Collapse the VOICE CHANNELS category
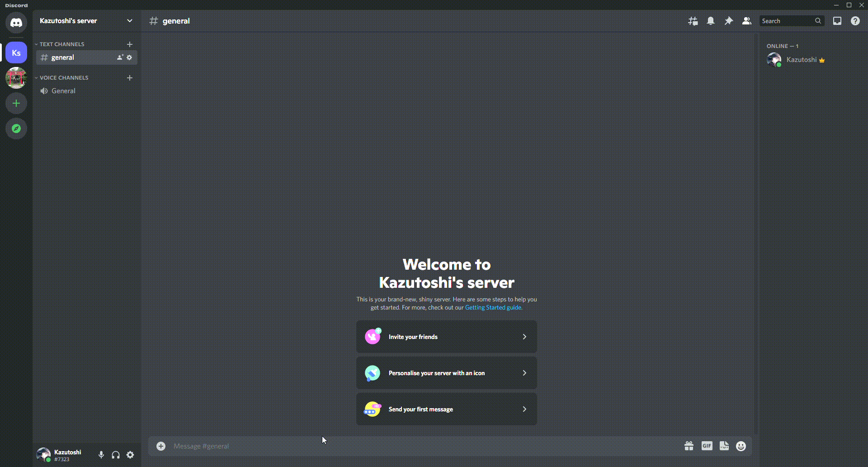 [61, 78]
